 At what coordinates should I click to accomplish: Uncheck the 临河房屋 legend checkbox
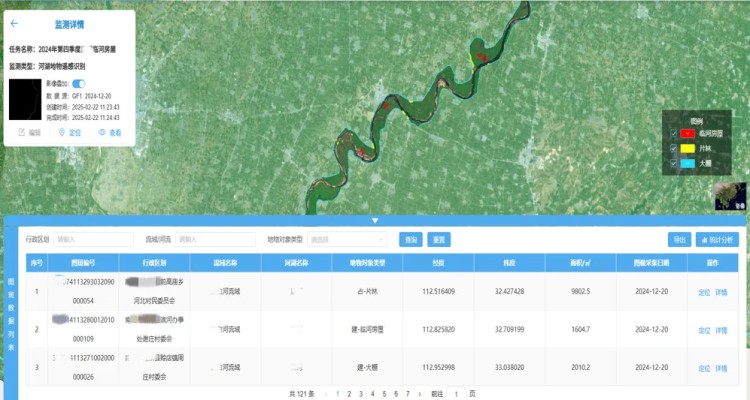point(673,133)
